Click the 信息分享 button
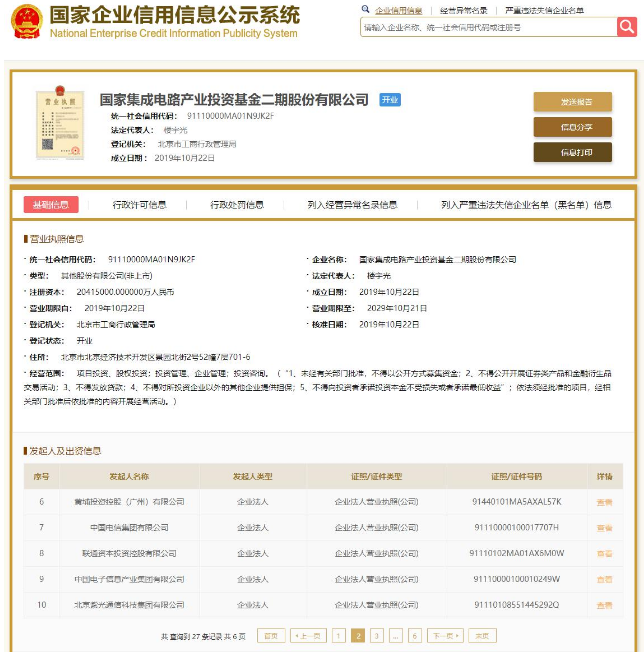 [x=573, y=127]
